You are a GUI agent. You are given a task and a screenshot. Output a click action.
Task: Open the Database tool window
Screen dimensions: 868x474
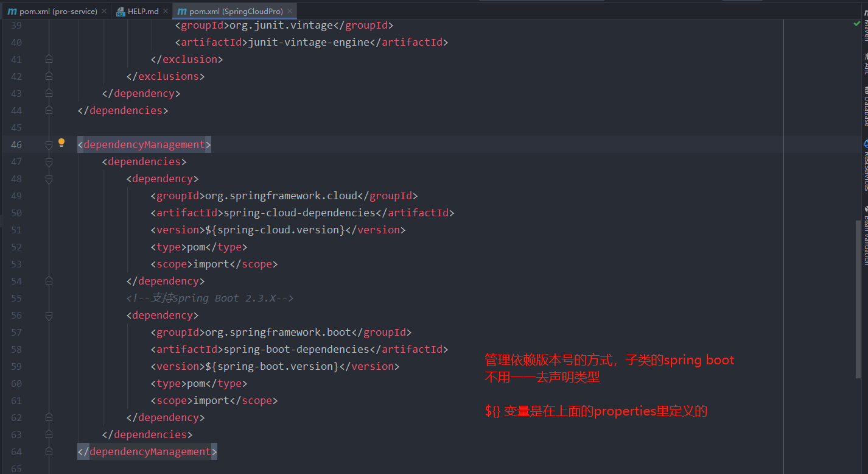(x=866, y=106)
